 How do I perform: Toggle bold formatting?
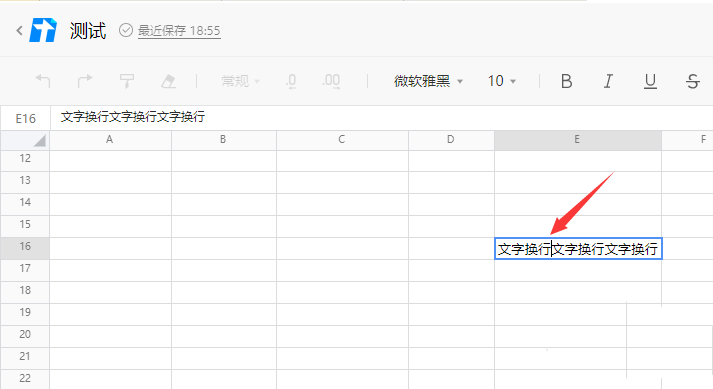click(566, 81)
